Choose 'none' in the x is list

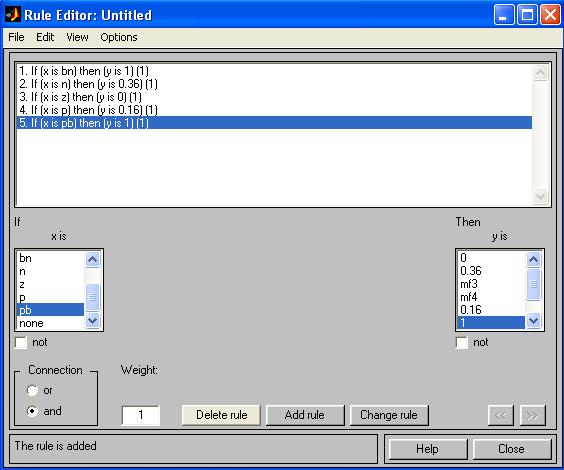50,323
